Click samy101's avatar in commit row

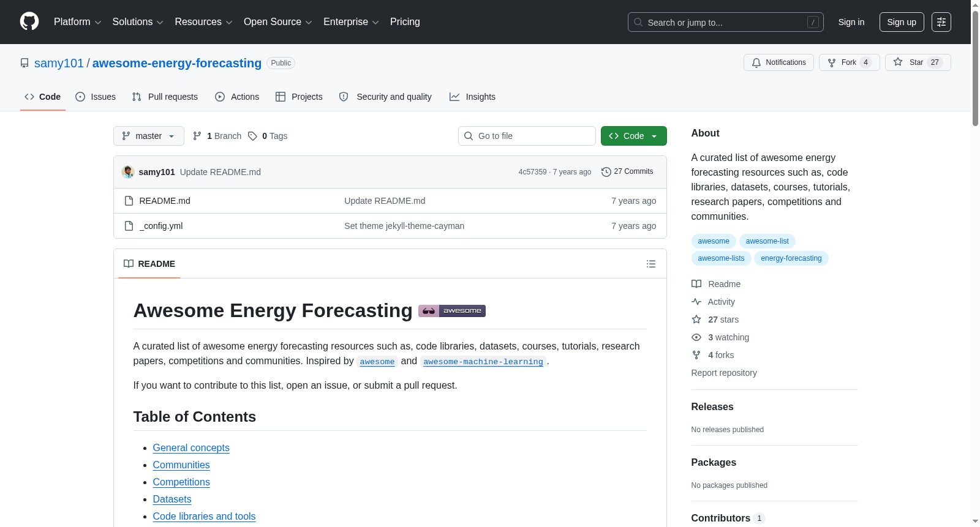click(128, 172)
